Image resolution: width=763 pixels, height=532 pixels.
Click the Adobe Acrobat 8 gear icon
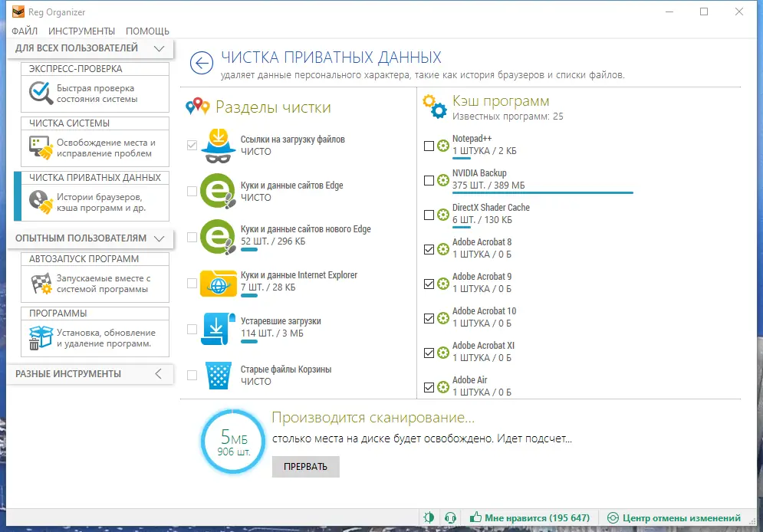tap(442, 249)
